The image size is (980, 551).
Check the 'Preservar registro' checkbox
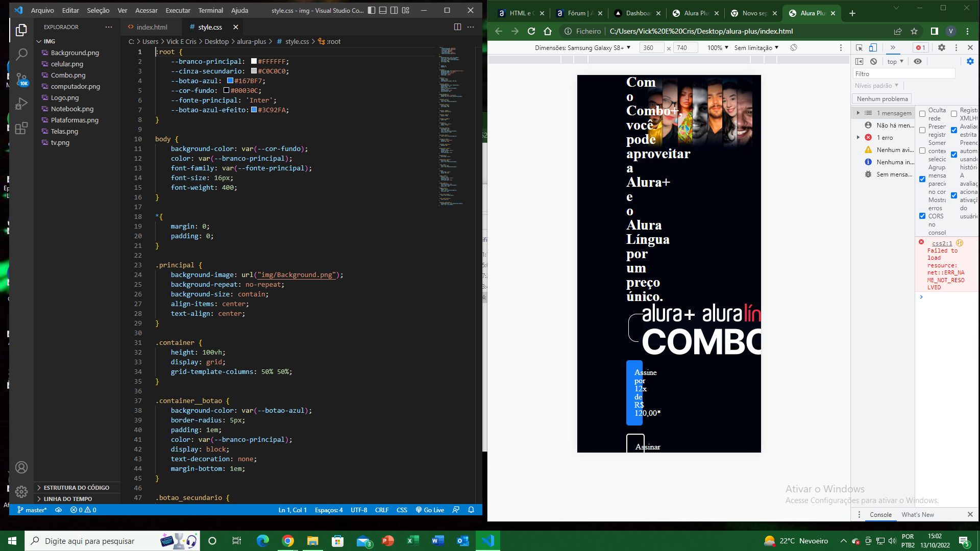click(x=922, y=130)
